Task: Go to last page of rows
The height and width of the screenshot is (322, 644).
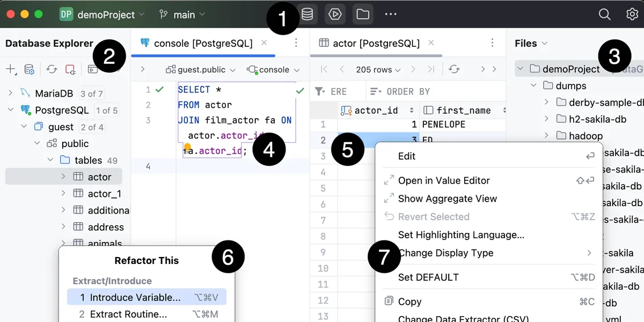Action: point(430,69)
